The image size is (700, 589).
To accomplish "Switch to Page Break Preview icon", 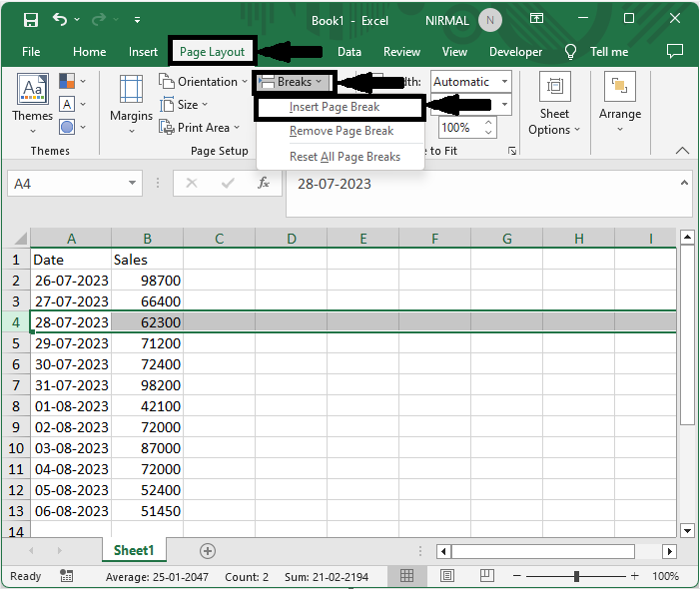I will pyautogui.click(x=487, y=576).
